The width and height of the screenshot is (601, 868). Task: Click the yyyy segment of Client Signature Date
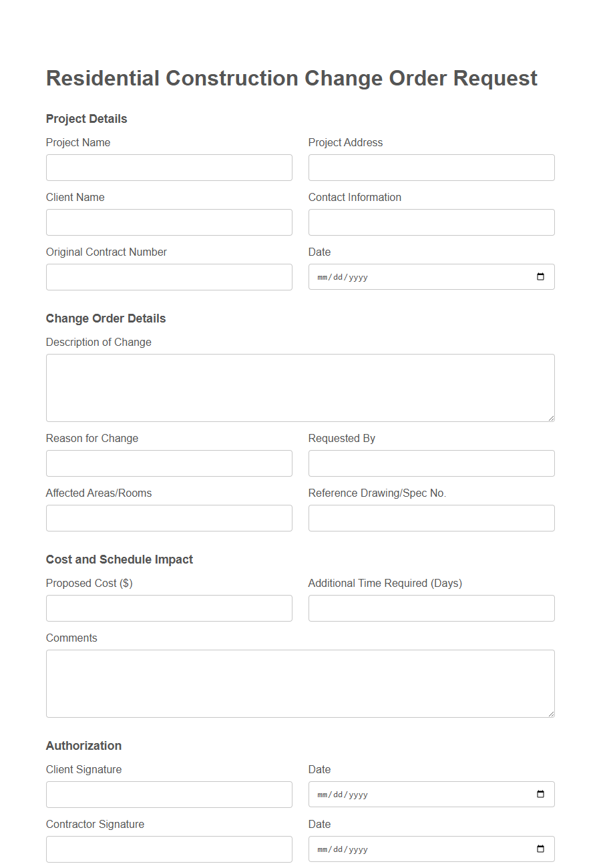pyautogui.click(x=359, y=794)
